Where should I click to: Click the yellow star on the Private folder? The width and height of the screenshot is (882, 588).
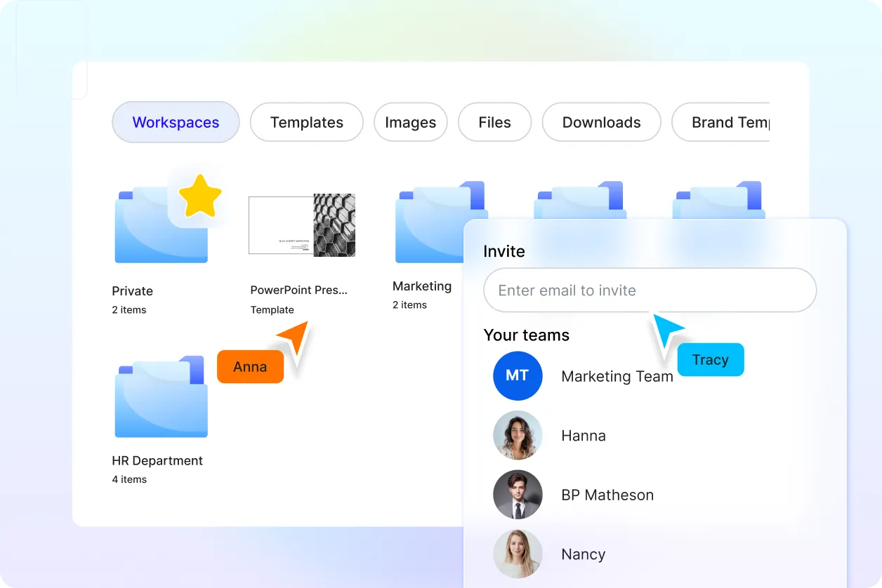tap(201, 196)
